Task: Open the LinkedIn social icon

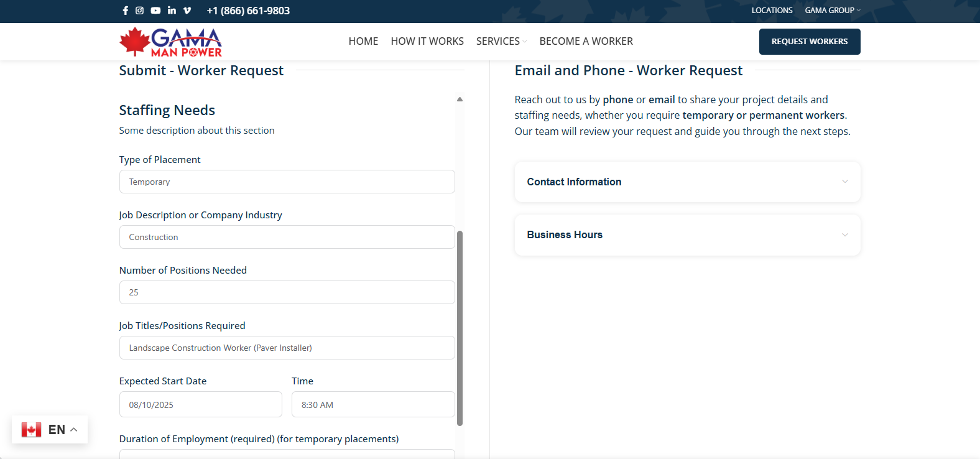Action: point(172,11)
